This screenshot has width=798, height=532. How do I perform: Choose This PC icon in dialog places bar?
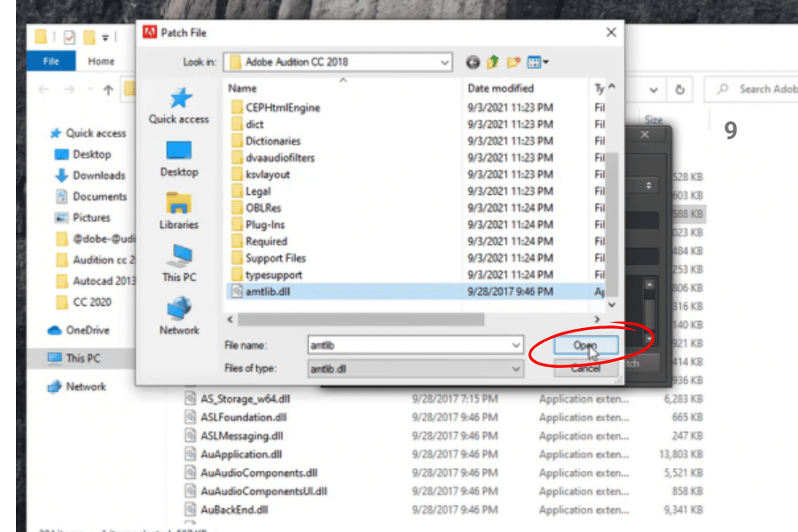click(x=179, y=262)
